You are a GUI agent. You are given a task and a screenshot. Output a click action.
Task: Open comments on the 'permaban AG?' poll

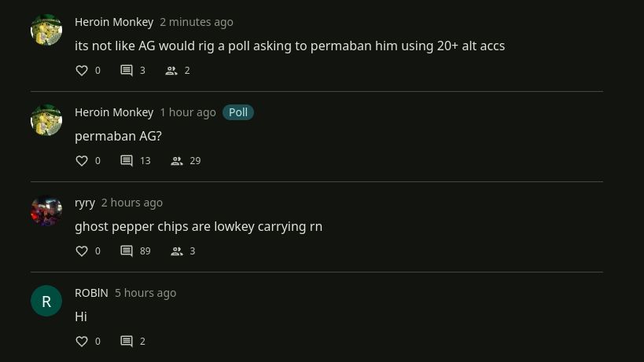click(x=127, y=161)
